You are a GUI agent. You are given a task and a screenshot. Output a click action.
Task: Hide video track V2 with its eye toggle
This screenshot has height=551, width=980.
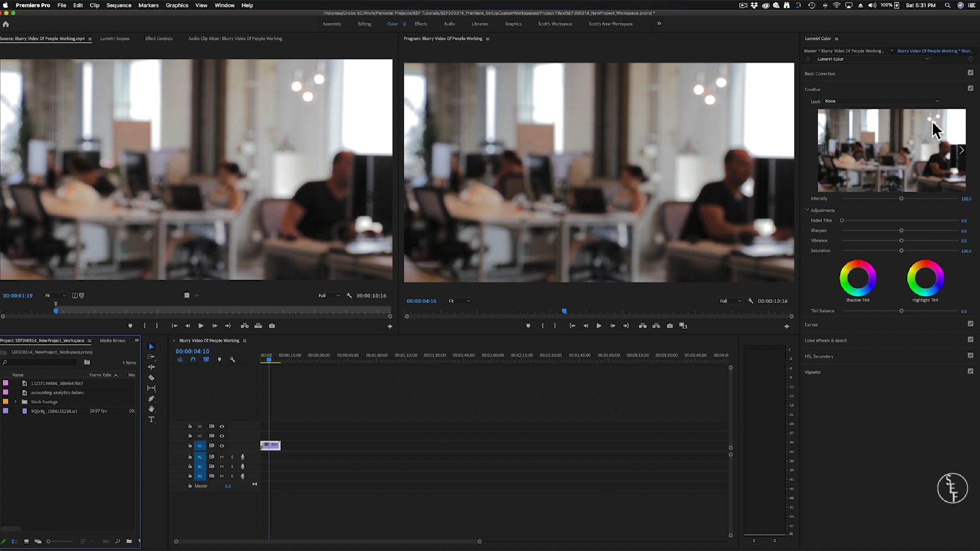click(222, 436)
